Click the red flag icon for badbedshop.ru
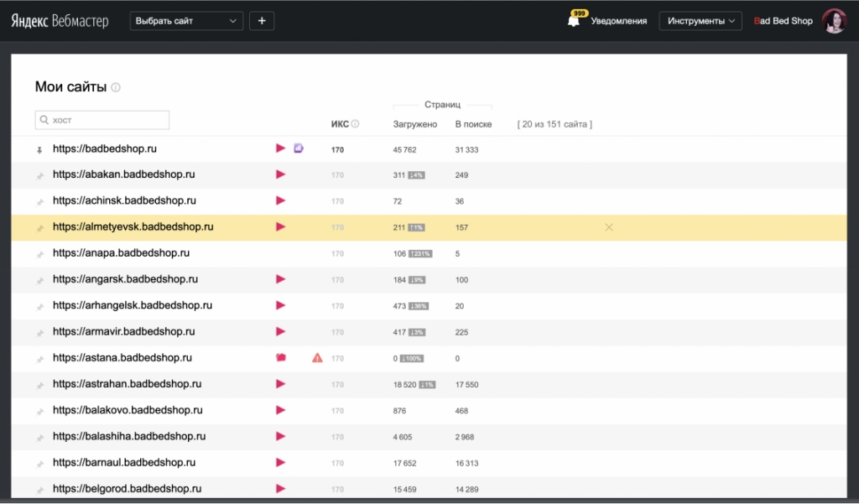 pyautogui.click(x=280, y=148)
